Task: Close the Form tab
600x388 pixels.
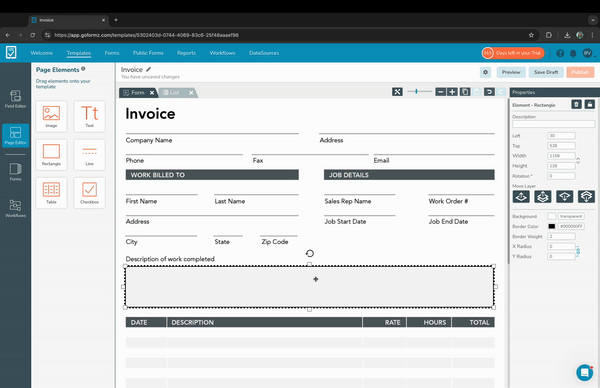Action: (x=152, y=93)
